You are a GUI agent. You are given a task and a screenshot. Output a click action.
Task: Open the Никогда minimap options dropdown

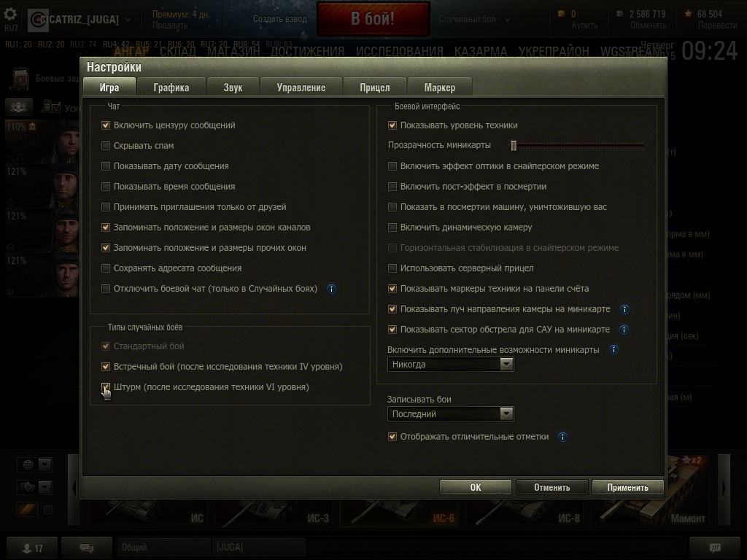[x=450, y=365]
